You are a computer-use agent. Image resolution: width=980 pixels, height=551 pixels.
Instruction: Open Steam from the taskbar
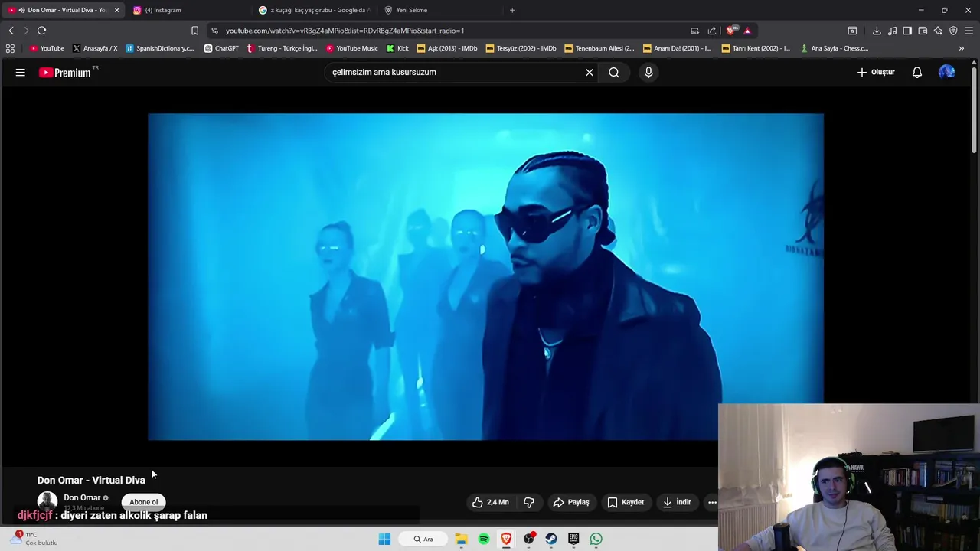click(x=550, y=539)
